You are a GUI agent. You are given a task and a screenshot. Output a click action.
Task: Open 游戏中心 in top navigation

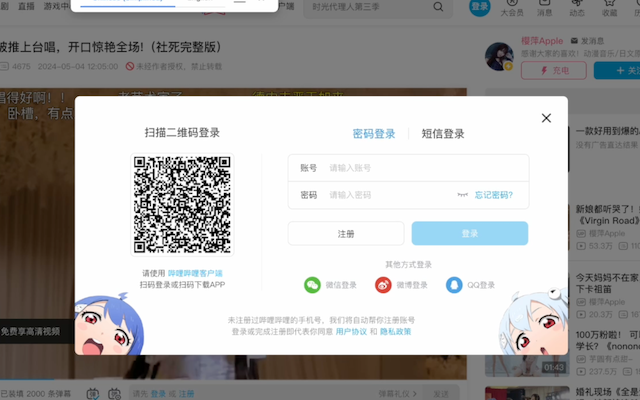(57, 6)
